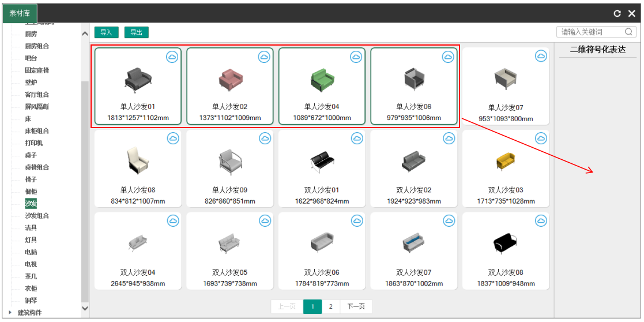Open the 厨房组合 category
The height and width of the screenshot is (322, 644).
tap(37, 46)
